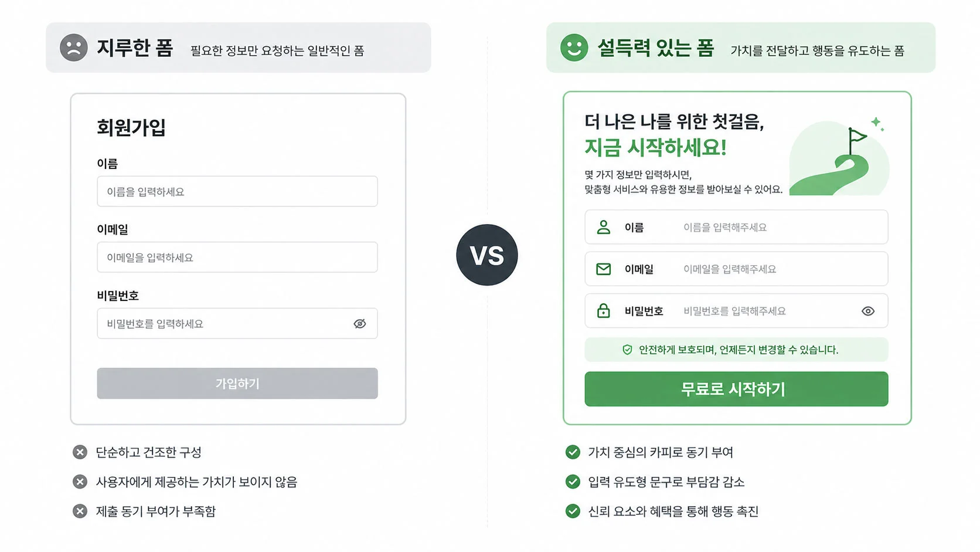This screenshot has height=552, width=980.
Task: Click the X icon beside 단순하고 건조한 구성
Action: coord(80,452)
